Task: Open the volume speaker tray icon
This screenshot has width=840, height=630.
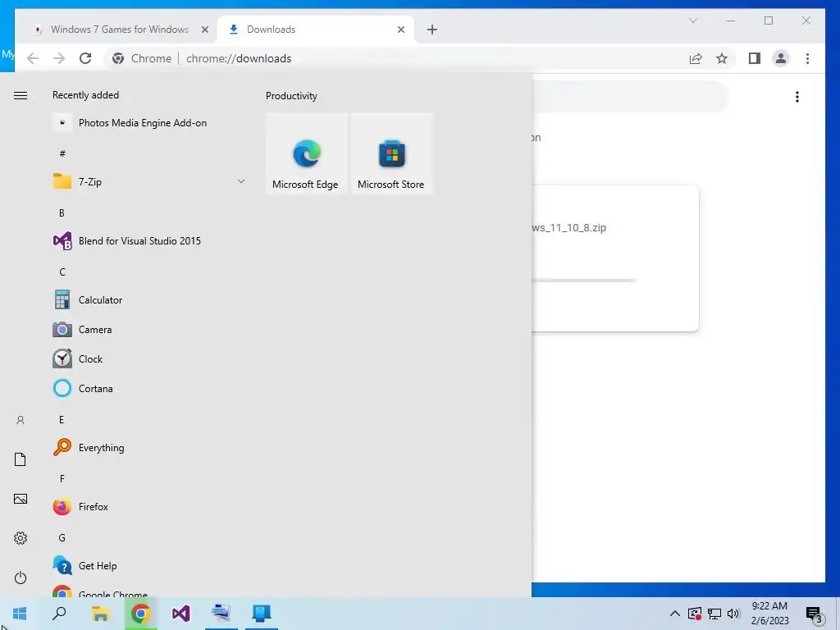Action: pyautogui.click(x=733, y=614)
